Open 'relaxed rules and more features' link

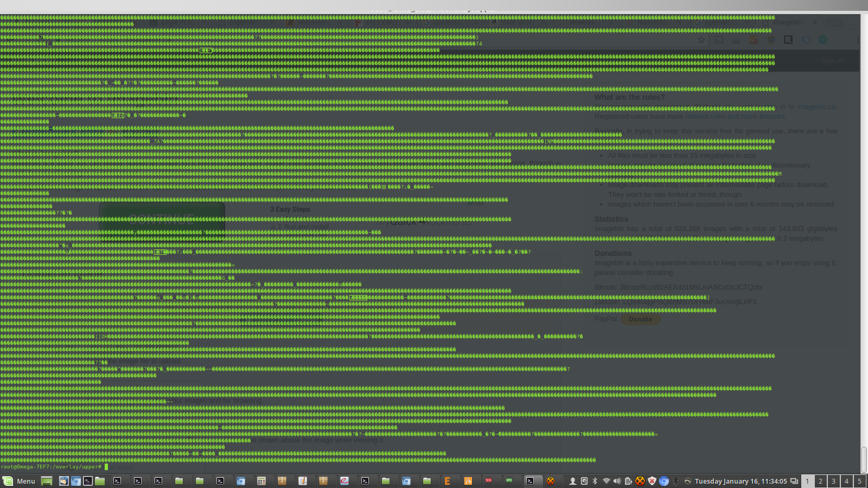[x=735, y=117]
